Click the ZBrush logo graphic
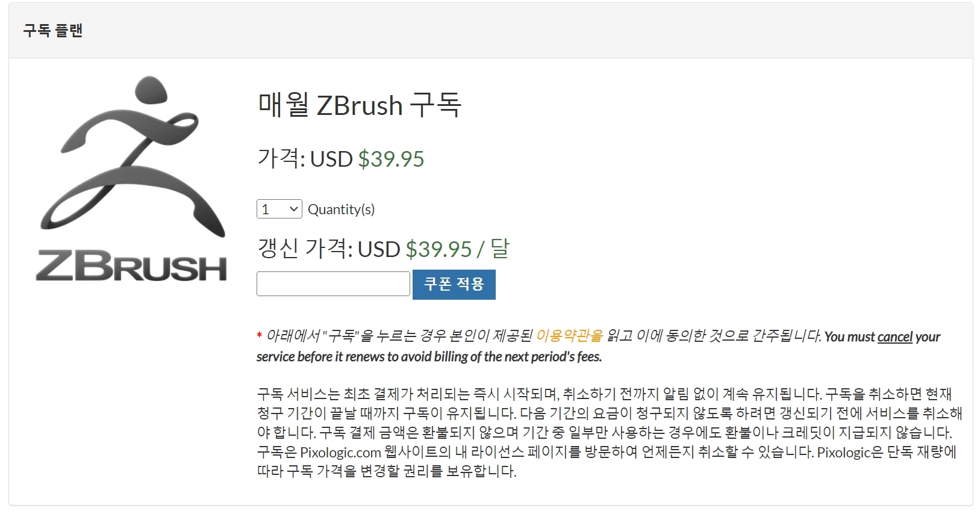 (x=133, y=181)
